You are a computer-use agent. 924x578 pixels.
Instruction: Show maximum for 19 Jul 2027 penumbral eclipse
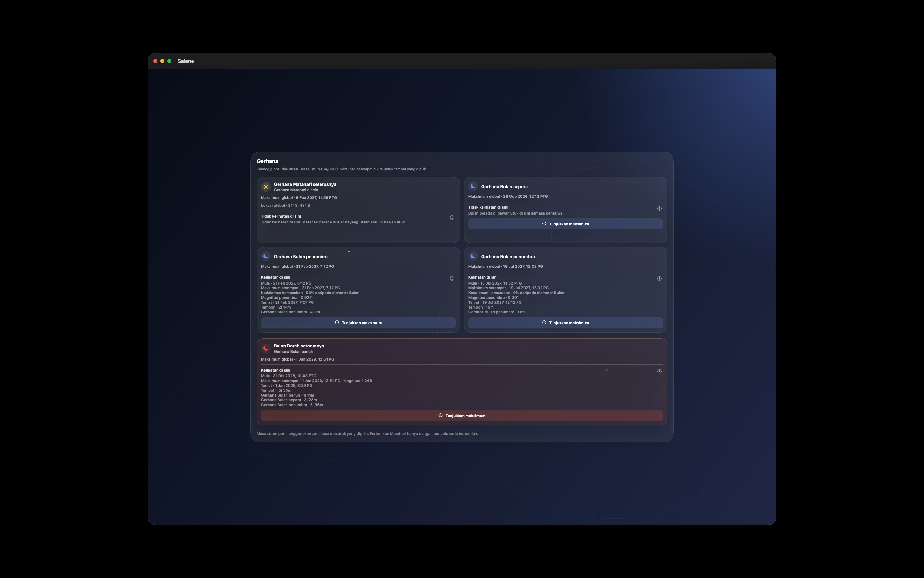point(566,323)
